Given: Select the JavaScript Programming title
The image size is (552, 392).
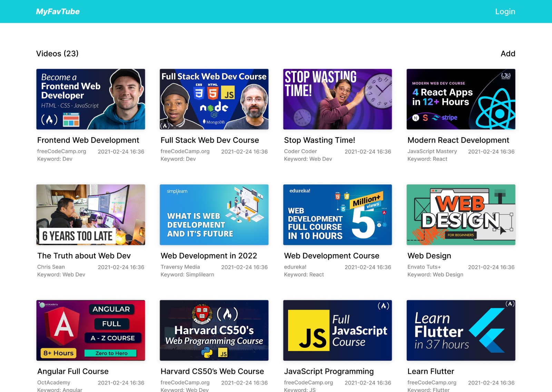Looking at the screenshot, I should pos(329,371).
